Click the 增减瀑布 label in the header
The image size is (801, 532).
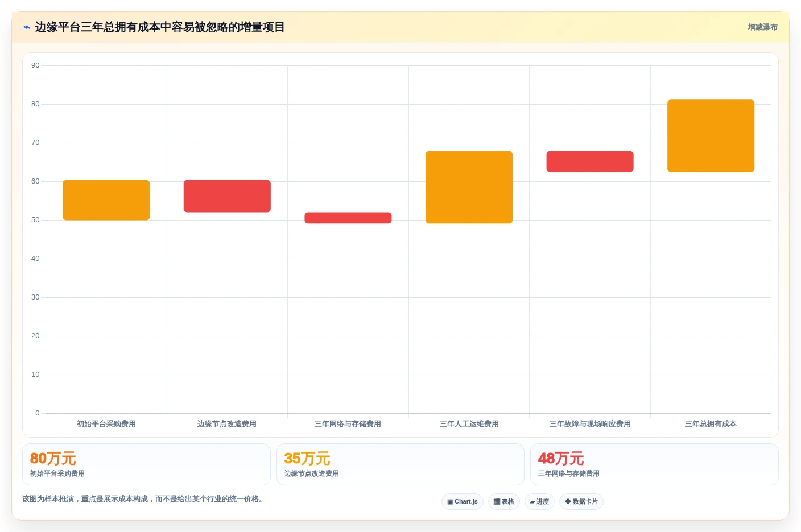[x=762, y=27]
